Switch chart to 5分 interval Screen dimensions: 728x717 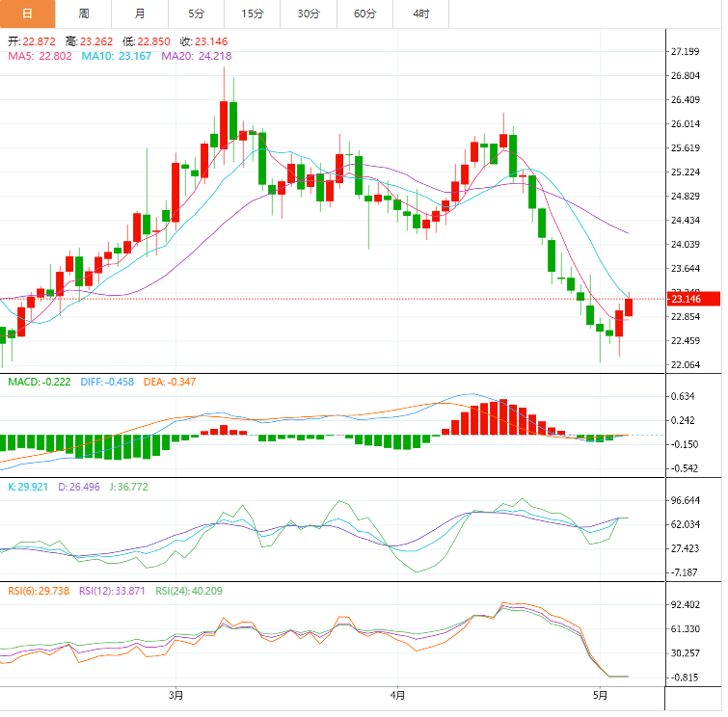[197, 13]
